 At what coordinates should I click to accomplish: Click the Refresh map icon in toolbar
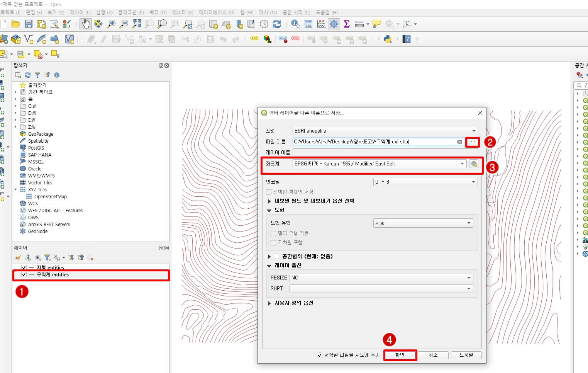(277, 24)
